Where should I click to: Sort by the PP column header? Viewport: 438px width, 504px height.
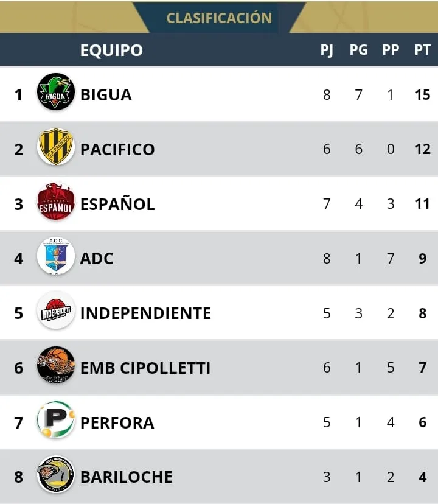click(x=391, y=50)
